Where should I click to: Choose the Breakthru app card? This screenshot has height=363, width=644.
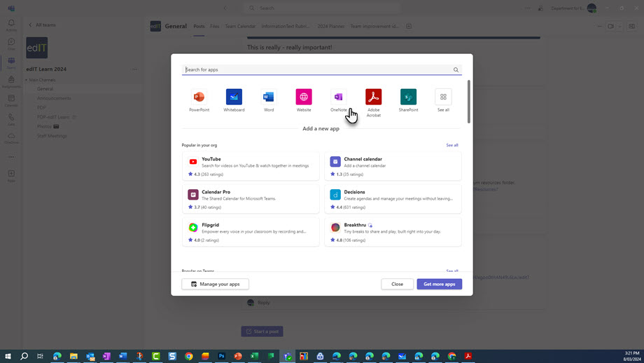[x=393, y=232]
